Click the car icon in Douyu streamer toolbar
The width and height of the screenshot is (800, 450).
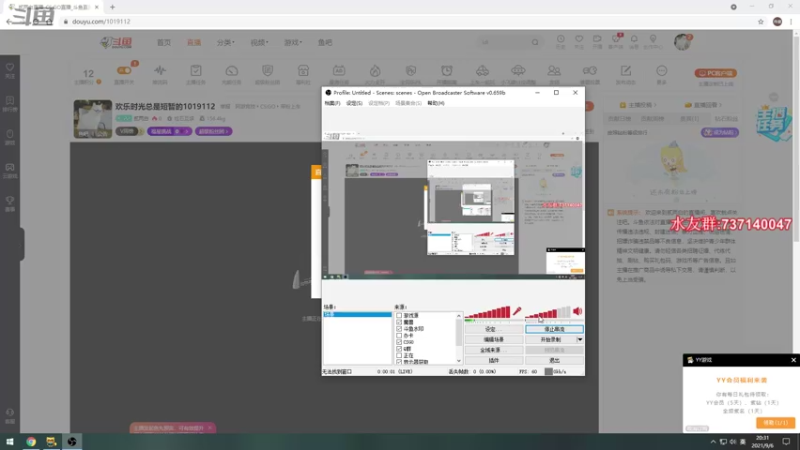pyautogui.click(x=482, y=70)
